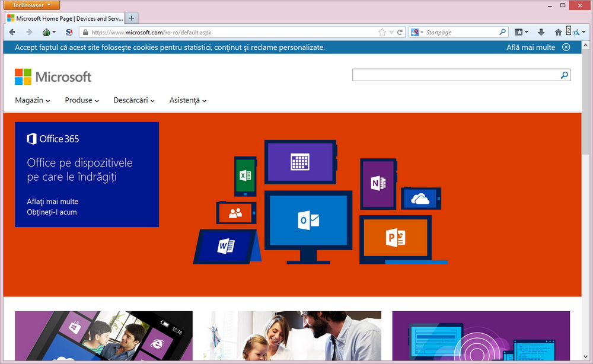Click the 'Obțineți-l acum' link
The width and height of the screenshot is (593, 364).
(52, 212)
